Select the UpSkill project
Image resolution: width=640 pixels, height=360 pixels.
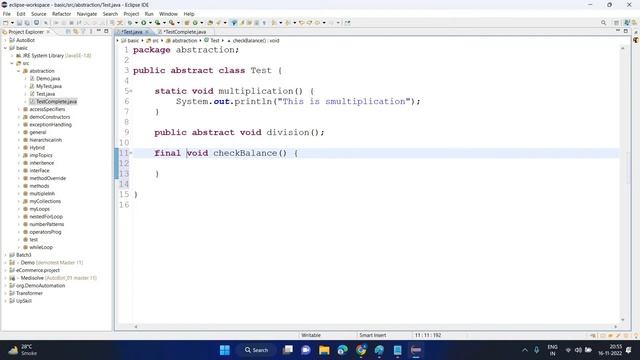coord(24,301)
